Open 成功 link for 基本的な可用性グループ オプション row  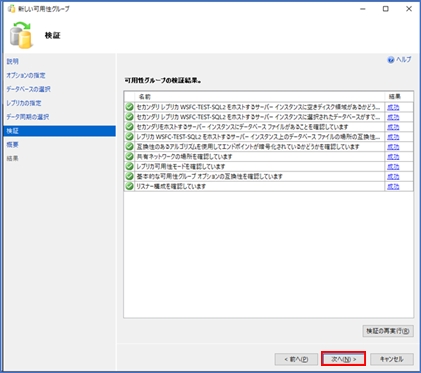pyautogui.click(x=393, y=176)
